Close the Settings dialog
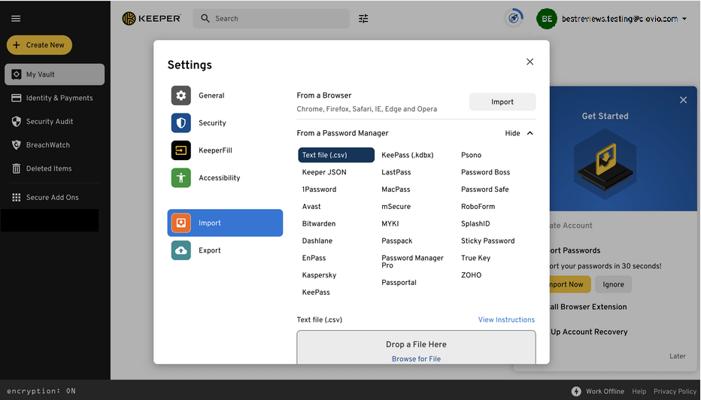Image resolution: width=701 pixels, height=400 pixels. point(530,62)
